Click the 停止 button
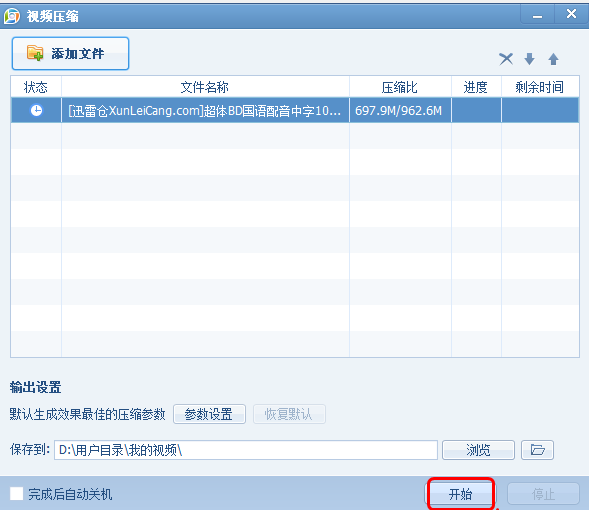Image resolution: width=589 pixels, height=510 pixels. point(543,494)
